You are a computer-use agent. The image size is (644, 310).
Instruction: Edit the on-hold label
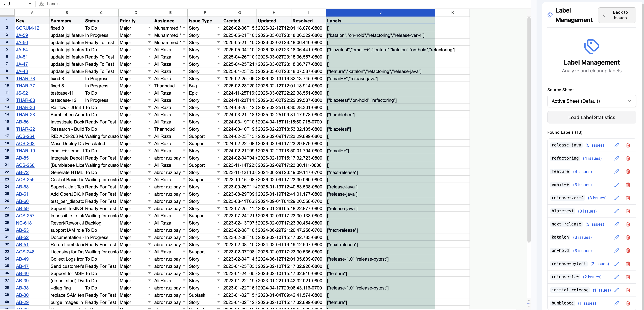point(616,251)
